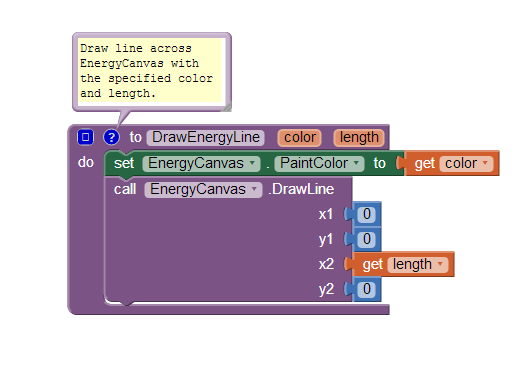Select the color parameter block
Viewport: 527px width, 386px height.
(x=299, y=138)
